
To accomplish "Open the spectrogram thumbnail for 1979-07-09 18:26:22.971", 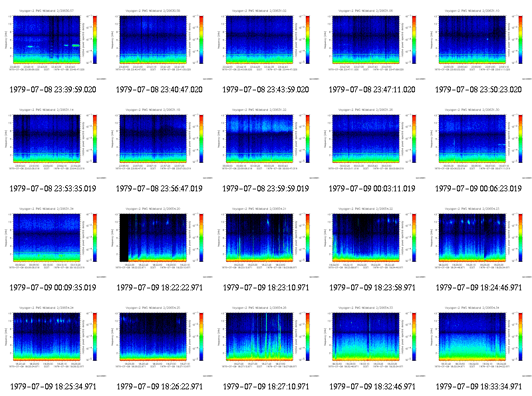I will click(x=160, y=340).
